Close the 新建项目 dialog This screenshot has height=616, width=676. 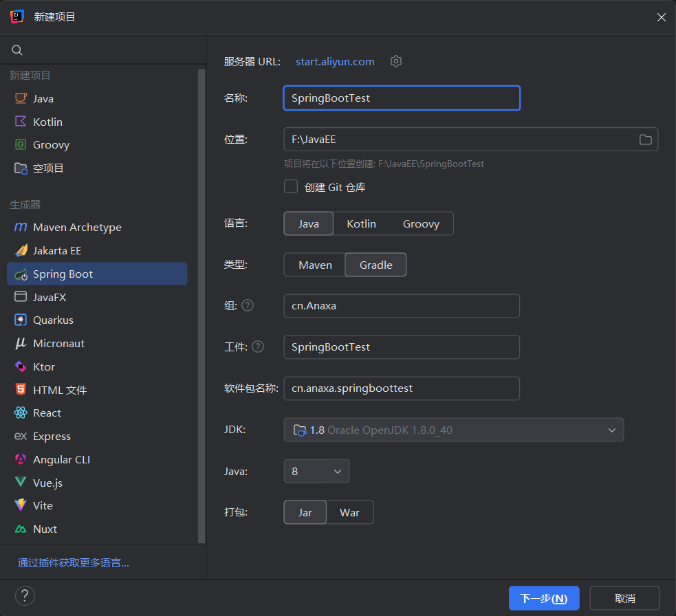point(661,17)
